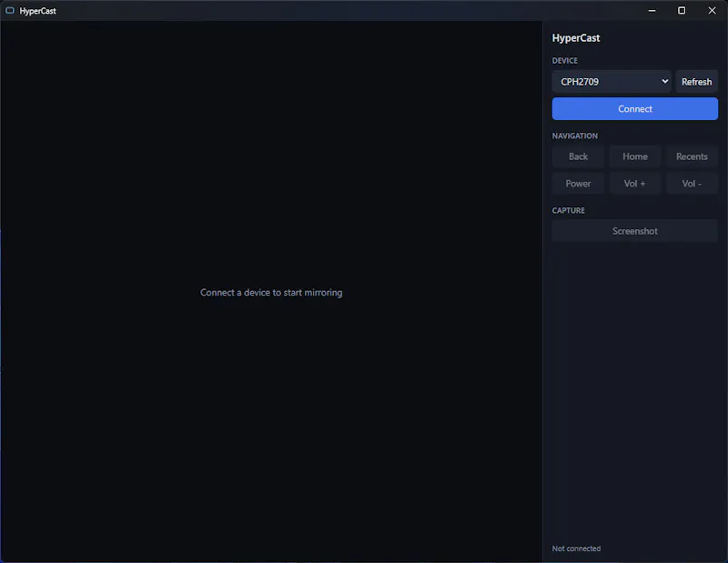Click the 'Not connected' status text

coord(576,548)
